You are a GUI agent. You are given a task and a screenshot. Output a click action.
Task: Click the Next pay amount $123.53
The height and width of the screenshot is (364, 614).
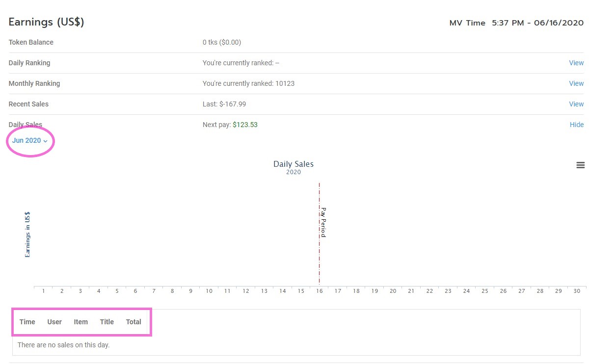point(245,125)
